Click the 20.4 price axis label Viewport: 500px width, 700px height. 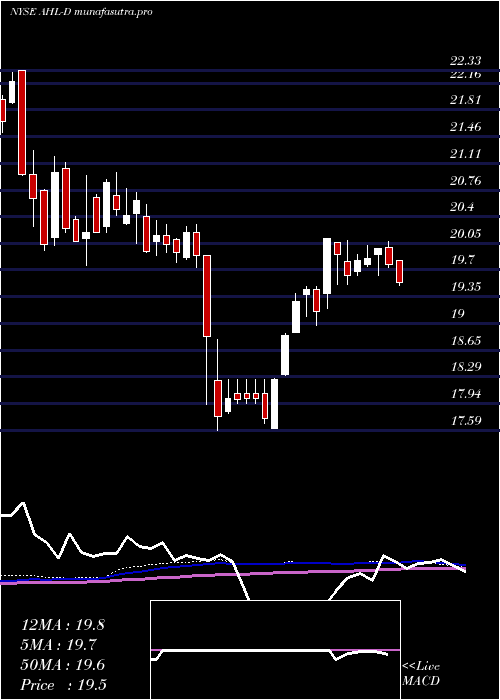(x=462, y=207)
